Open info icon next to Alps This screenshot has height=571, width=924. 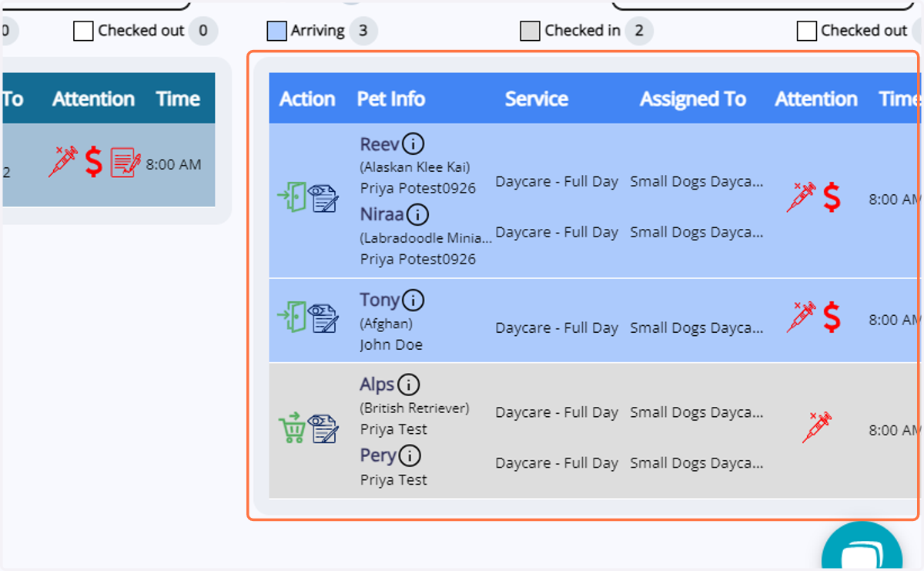pyautogui.click(x=408, y=385)
